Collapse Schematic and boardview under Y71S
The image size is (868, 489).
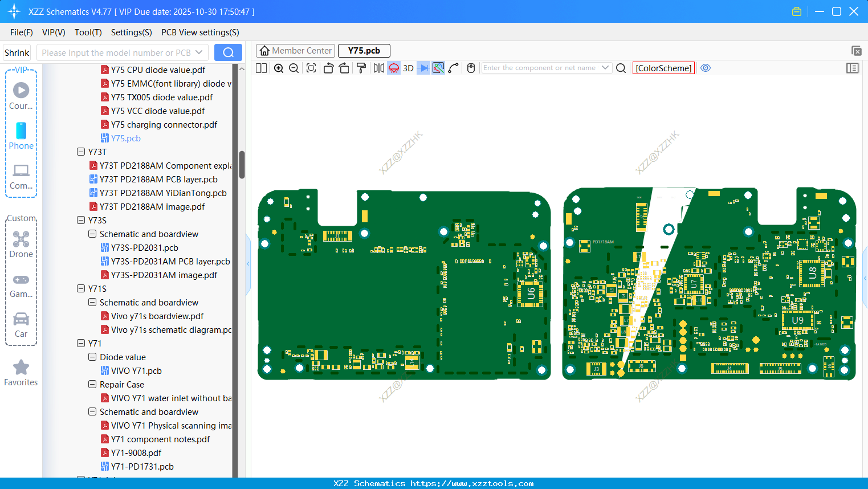(x=92, y=303)
